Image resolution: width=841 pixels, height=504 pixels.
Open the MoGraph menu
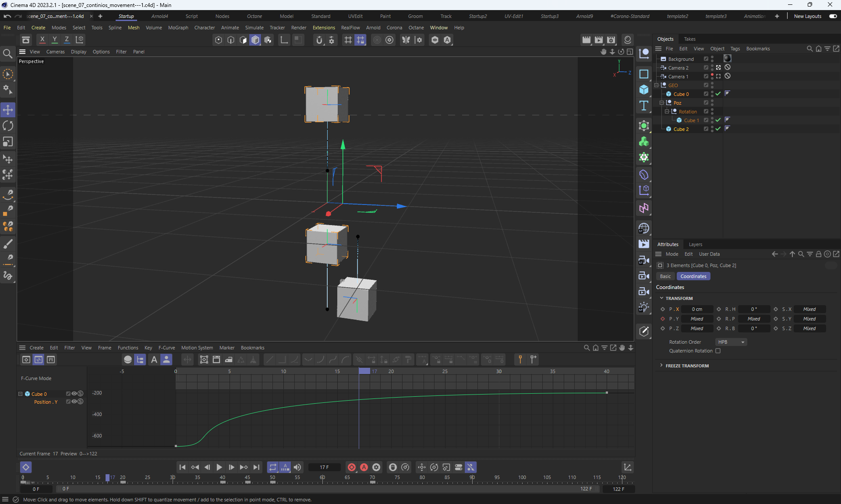pyautogui.click(x=178, y=28)
